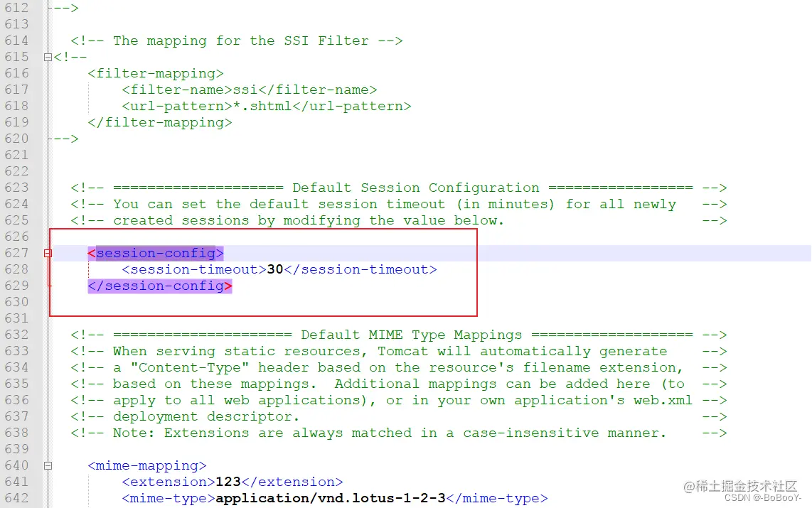This screenshot has width=812, height=508.
Task: Click the closing </session-timeout> tag
Action: [360, 269]
